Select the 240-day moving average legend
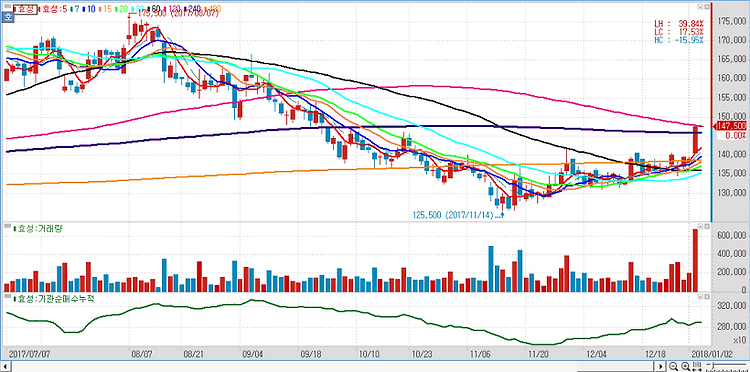 pos(193,9)
